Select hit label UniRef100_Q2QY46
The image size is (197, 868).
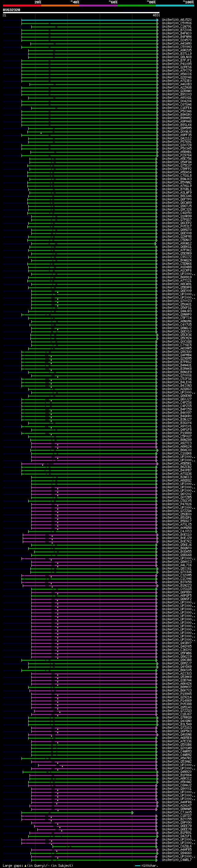click(177, 78)
